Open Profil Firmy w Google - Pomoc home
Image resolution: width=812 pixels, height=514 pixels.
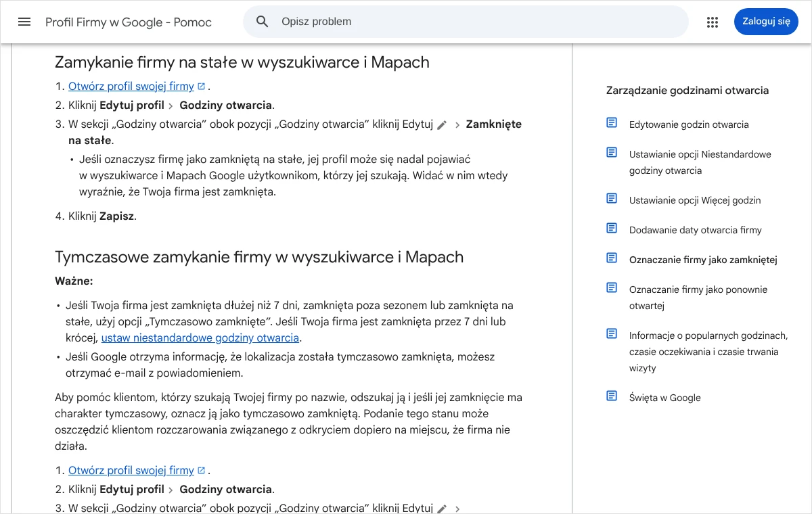coord(129,22)
